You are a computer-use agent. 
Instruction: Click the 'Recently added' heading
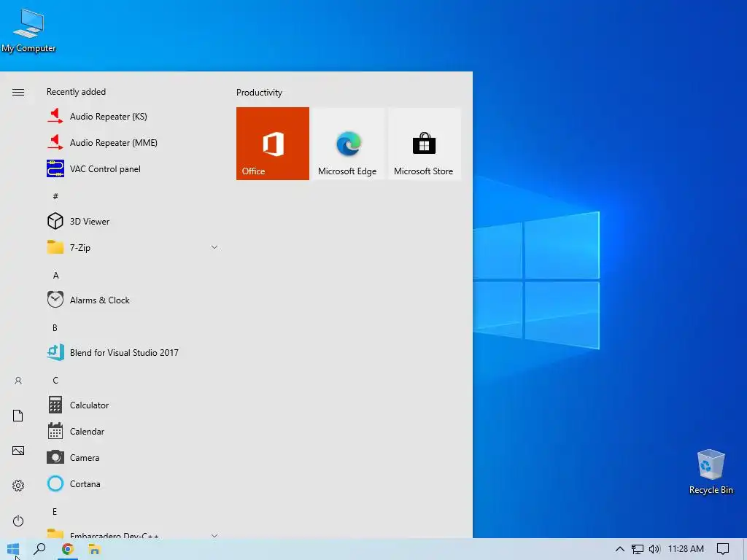(76, 92)
